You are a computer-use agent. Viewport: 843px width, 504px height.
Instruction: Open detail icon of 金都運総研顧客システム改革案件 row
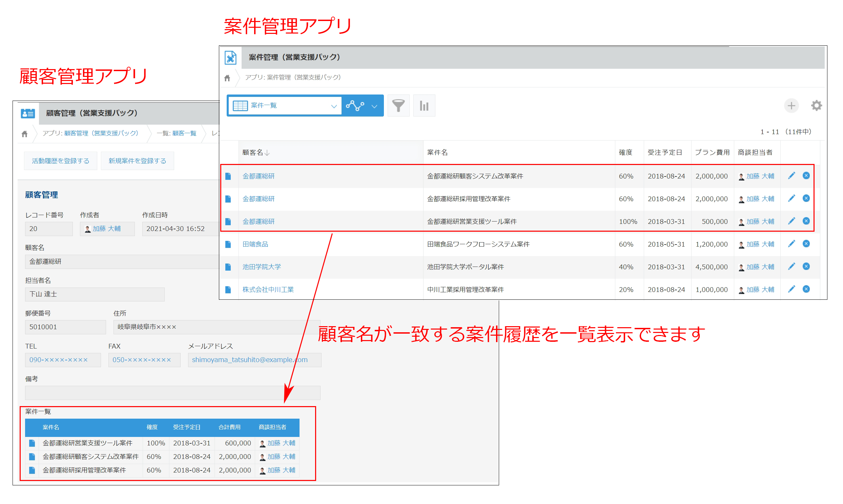(x=229, y=176)
